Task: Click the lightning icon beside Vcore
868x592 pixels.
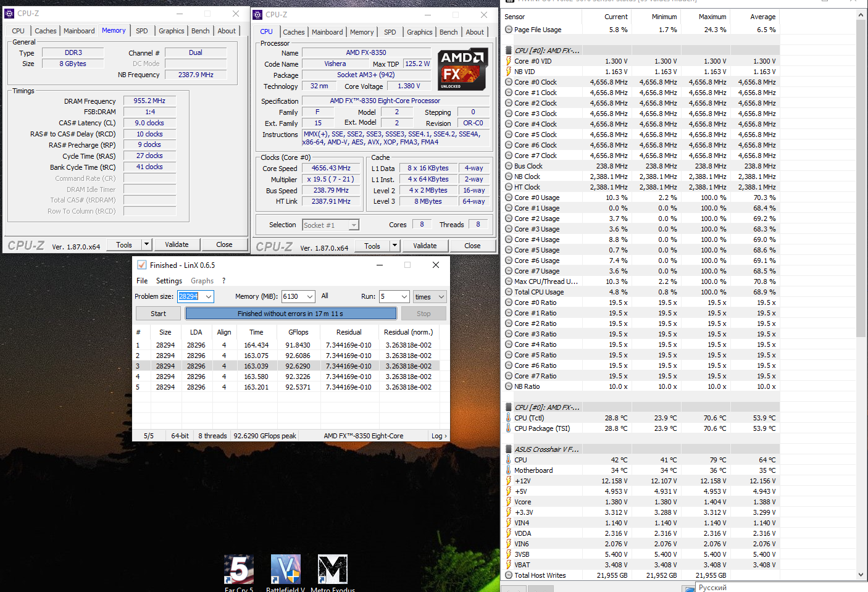Action: (x=509, y=502)
